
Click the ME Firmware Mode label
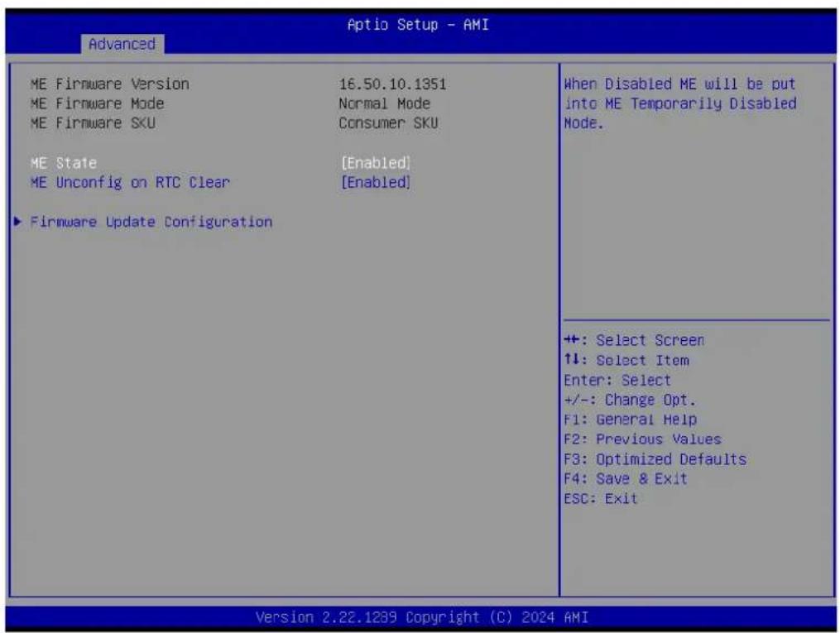pyautogui.click(x=97, y=103)
